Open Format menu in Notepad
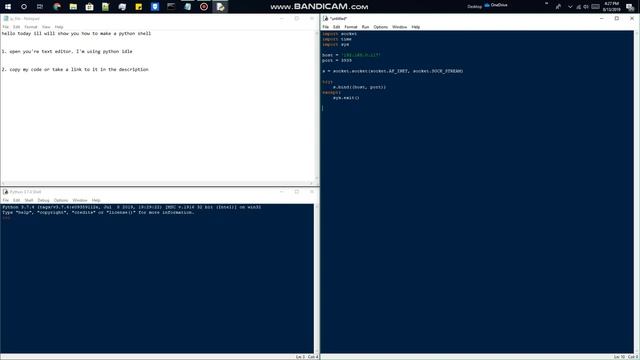The height and width of the screenshot is (360, 640). pos(31,27)
